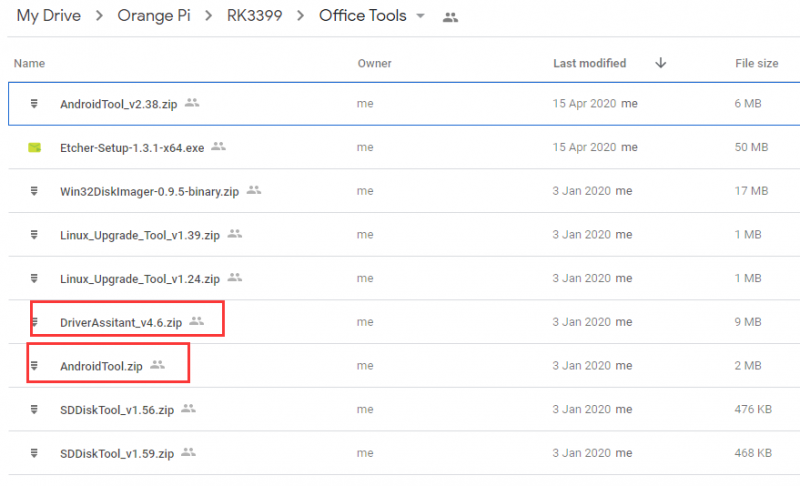Viewport: 800px width, 486px height.
Task: Click the shared icon after SDDiskTool_v1.56.zip
Action: [188, 408]
